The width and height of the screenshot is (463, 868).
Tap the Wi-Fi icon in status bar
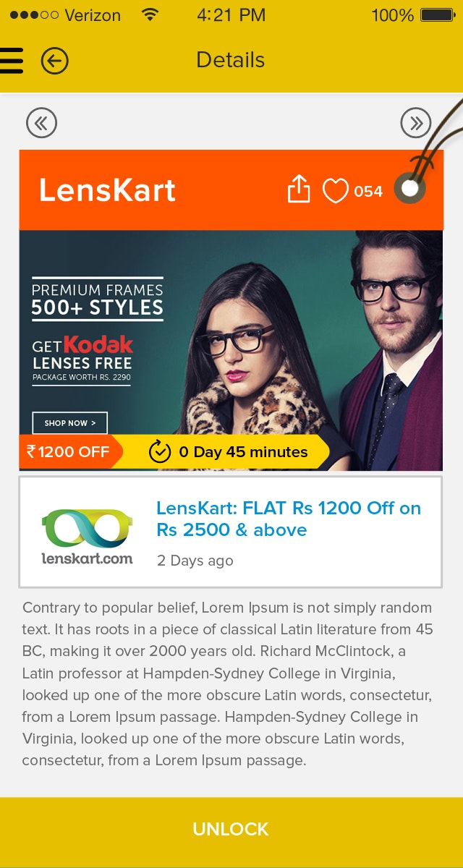pos(150,14)
